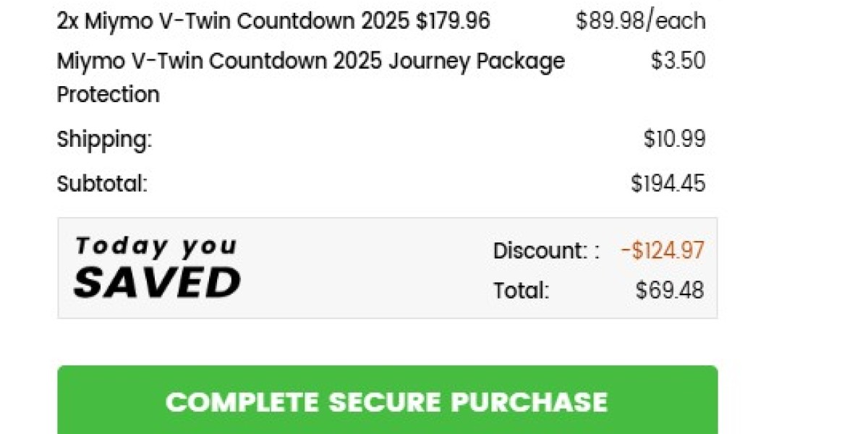Click the word Protection on the wrapped line
This screenshot has height=434, width=868.
coord(109,95)
